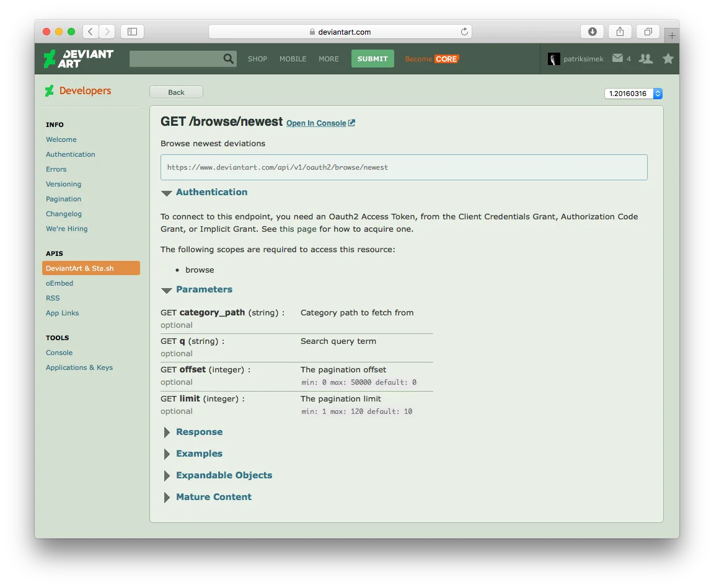This screenshot has height=588, width=714.
Task: Reload the page with refresh icon
Action: click(x=464, y=32)
